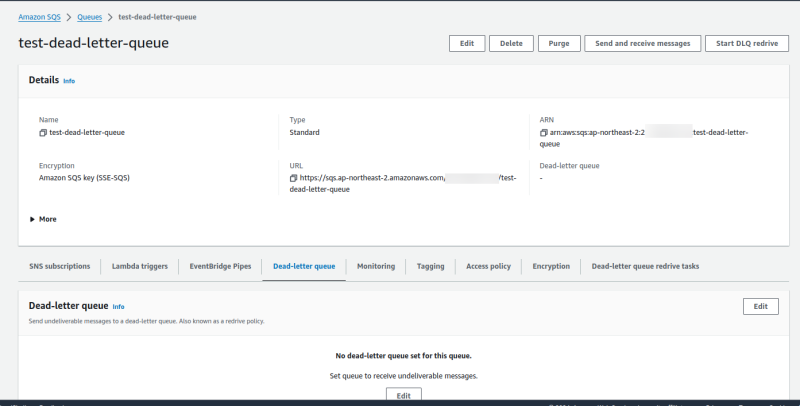Viewport: 800px width, 406px height.
Task: Open Dead-letter queue redrive tasks tab
Action: pyautogui.click(x=645, y=266)
